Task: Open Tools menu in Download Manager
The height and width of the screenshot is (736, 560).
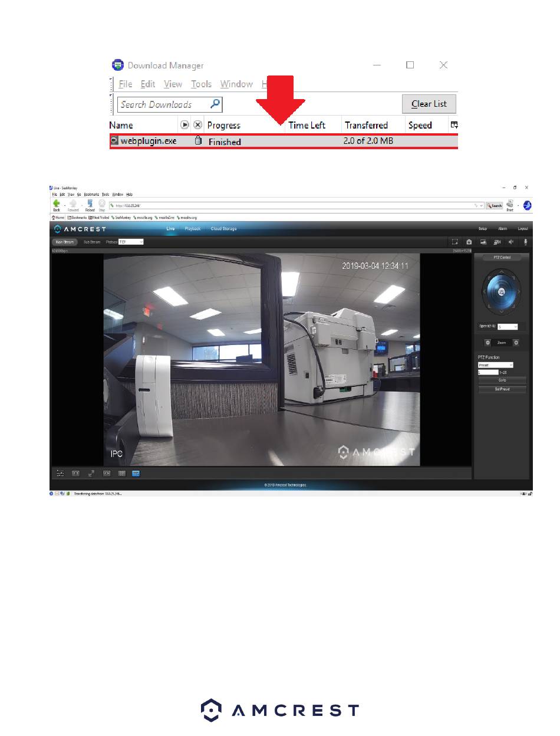Action: [201, 84]
